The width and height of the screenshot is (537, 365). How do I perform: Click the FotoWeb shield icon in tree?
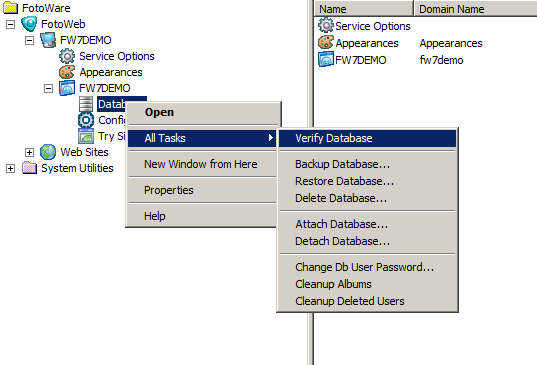coord(29,24)
